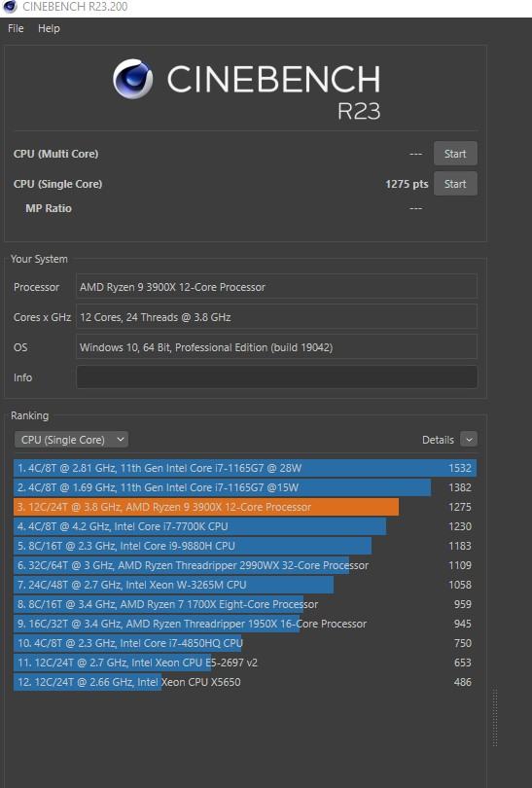Select ranking row 12 Xeon X5650
The width and height of the screenshot is (532, 788).
[x=245, y=682]
